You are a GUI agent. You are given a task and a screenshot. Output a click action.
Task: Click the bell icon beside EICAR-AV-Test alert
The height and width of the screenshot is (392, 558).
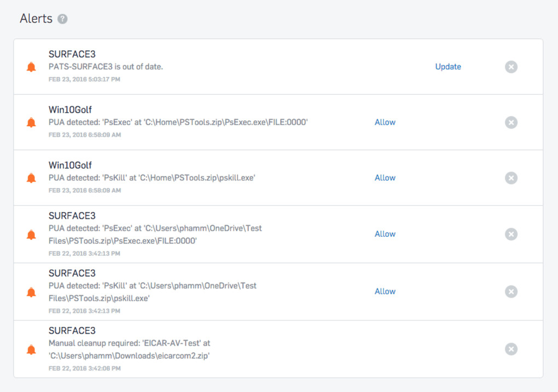point(31,350)
